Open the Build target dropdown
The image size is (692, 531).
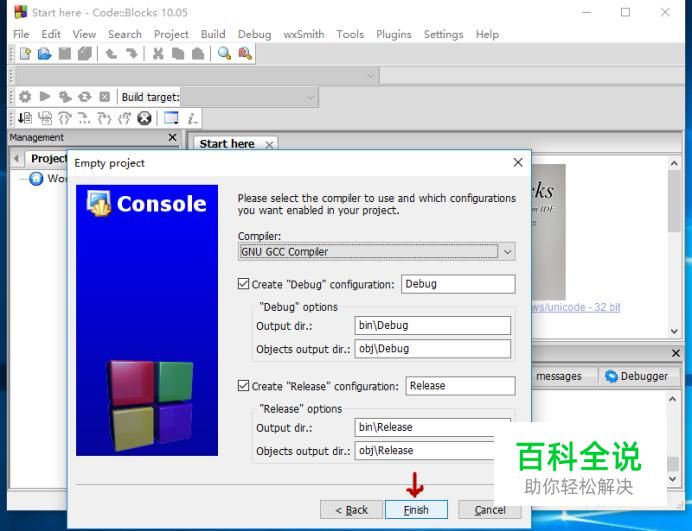click(x=249, y=97)
